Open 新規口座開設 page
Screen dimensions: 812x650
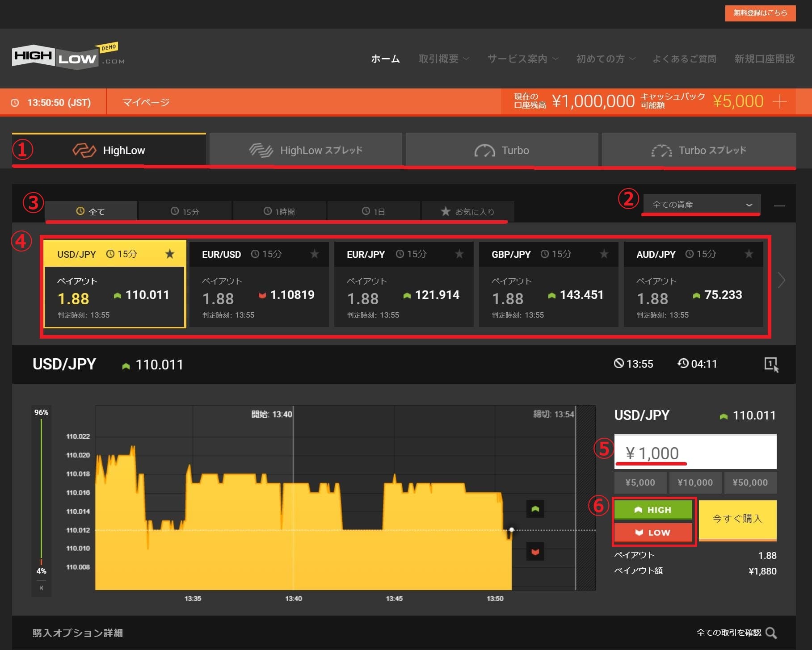tap(764, 59)
